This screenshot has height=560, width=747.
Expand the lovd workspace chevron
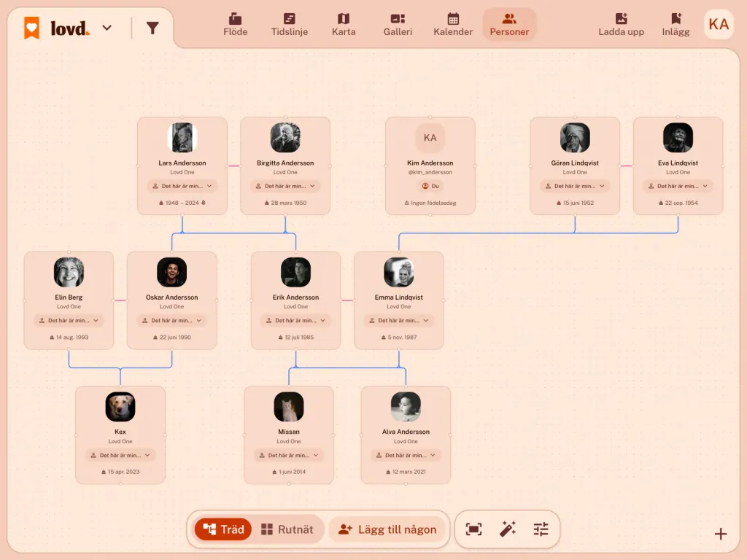pyautogui.click(x=107, y=28)
